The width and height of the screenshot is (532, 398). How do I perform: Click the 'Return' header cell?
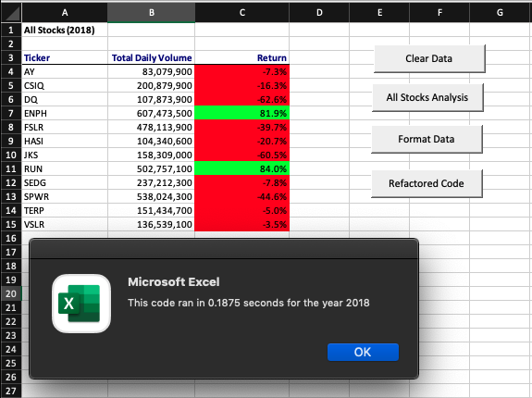241,57
